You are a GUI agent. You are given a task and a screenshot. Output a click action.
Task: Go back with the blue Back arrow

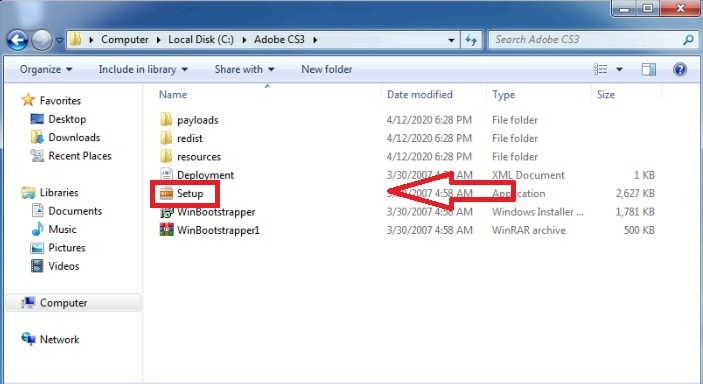17,40
